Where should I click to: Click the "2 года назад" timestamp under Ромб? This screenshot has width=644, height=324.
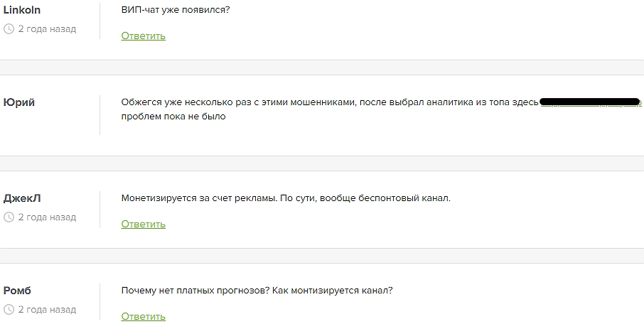(x=47, y=310)
